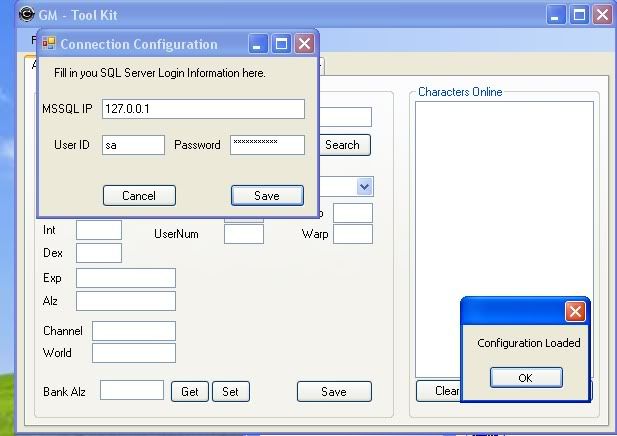Maximize the GM Tool Kit window
Image resolution: width=617 pixels, height=436 pixels.
pyautogui.click(x=579, y=15)
